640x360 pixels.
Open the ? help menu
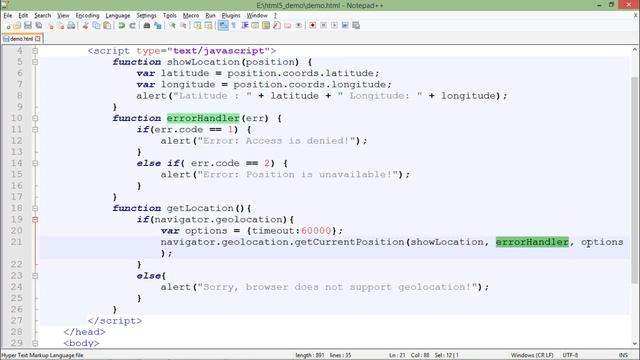coord(275,16)
